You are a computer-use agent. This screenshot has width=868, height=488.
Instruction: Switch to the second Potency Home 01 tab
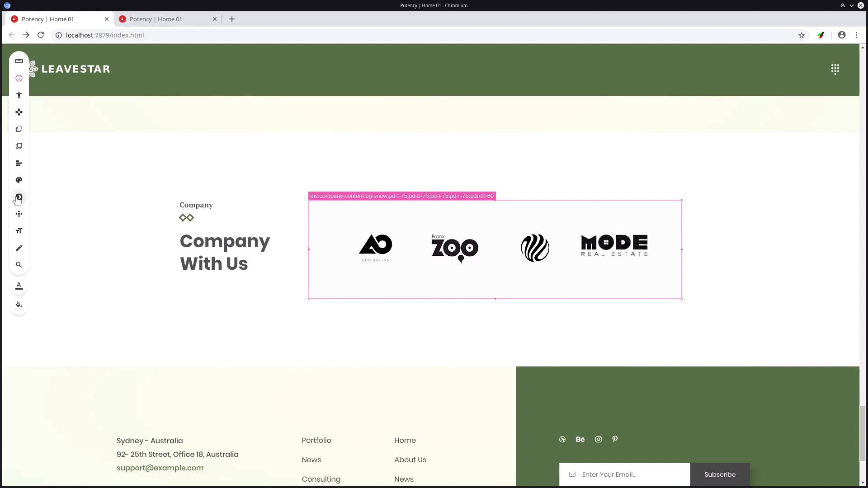169,19
